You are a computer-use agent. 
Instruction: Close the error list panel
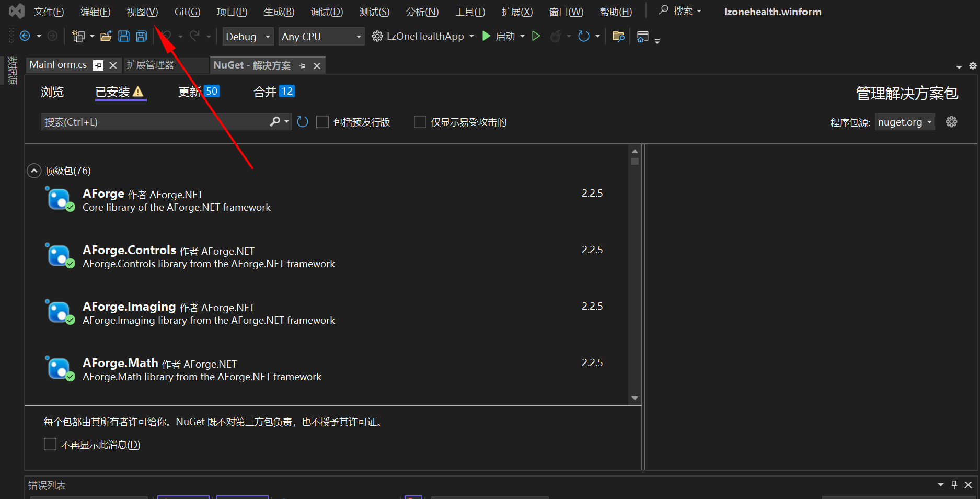coord(968,485)
